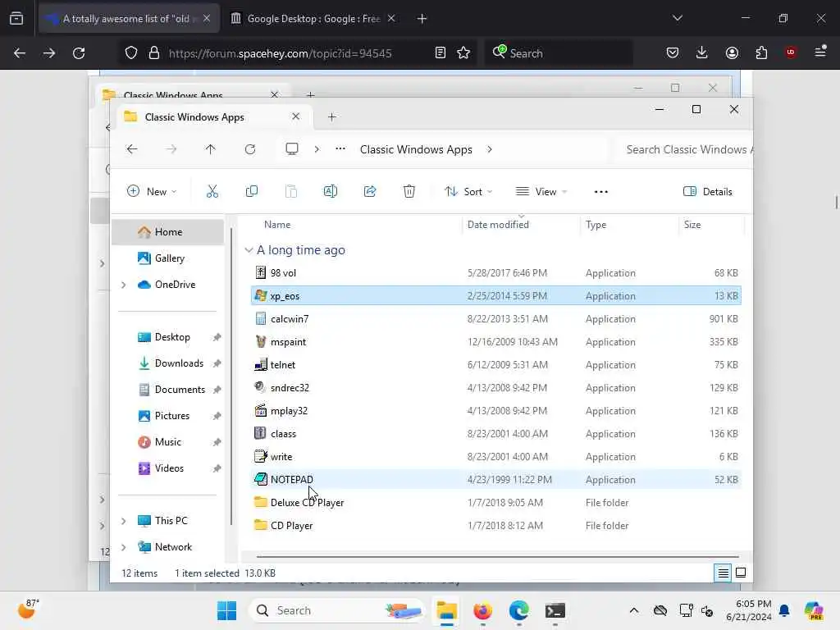Switch to Google Desktop Firefox tab

[x=313, y=19]
